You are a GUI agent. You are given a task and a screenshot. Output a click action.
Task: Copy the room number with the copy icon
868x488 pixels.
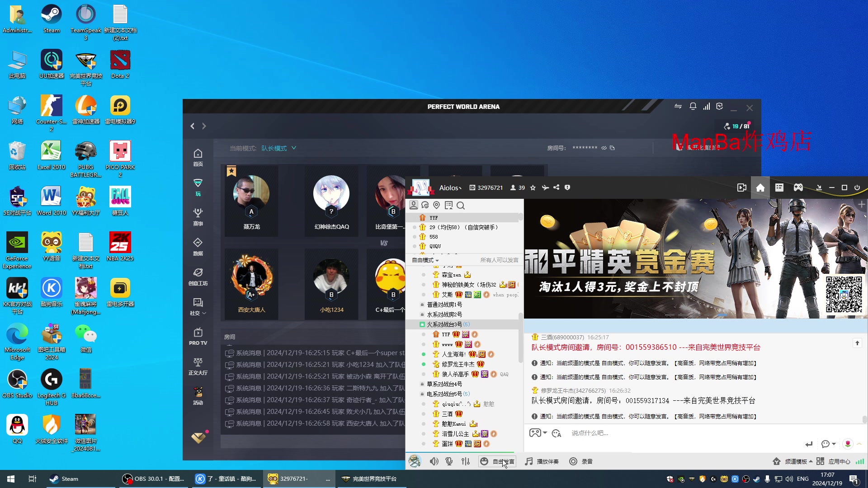pyautogui.click(x=612, y=148)
